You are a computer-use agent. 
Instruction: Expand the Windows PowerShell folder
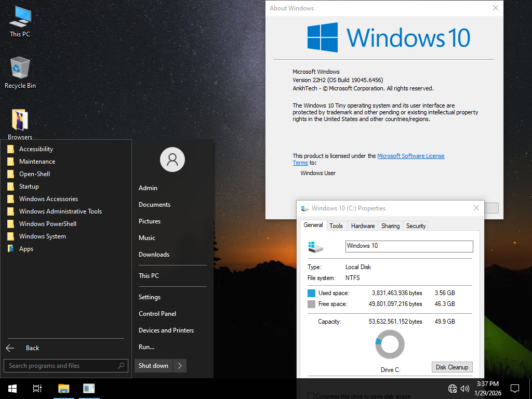point(47,223)
